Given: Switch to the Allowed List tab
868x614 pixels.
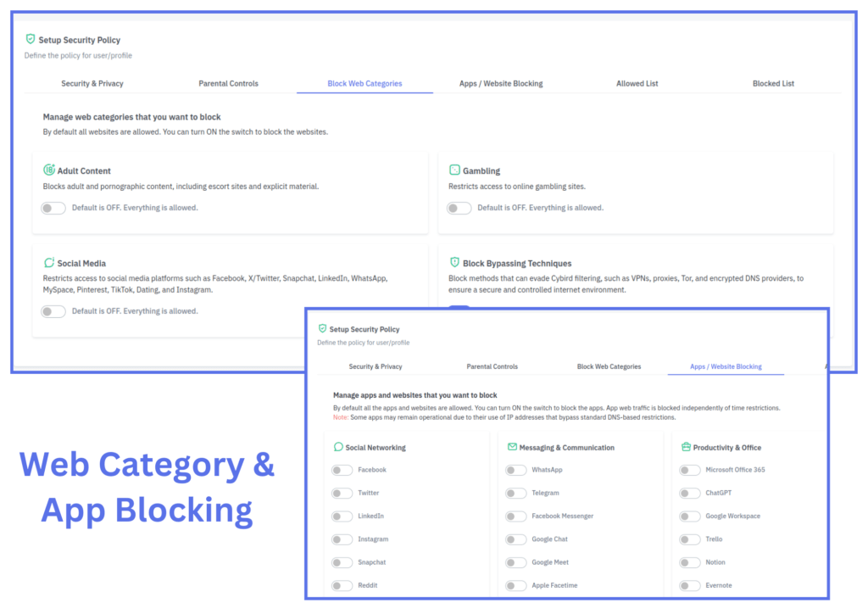Looking at the screenshot, I should coord(637,83).
